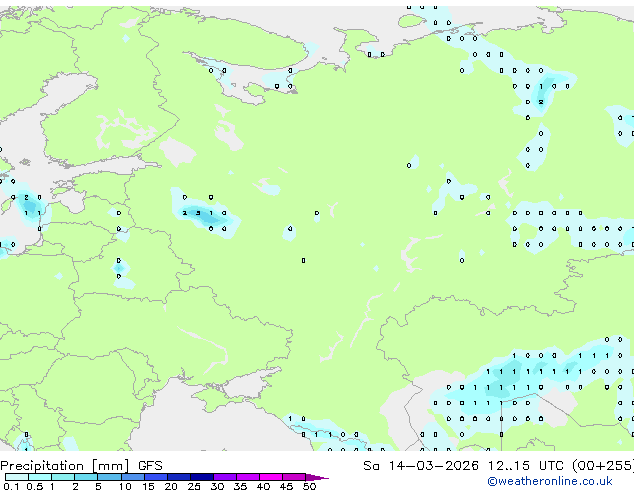634x490 pixels.
Task: Select the '10' legend scale label
Action: coord(125,486)
